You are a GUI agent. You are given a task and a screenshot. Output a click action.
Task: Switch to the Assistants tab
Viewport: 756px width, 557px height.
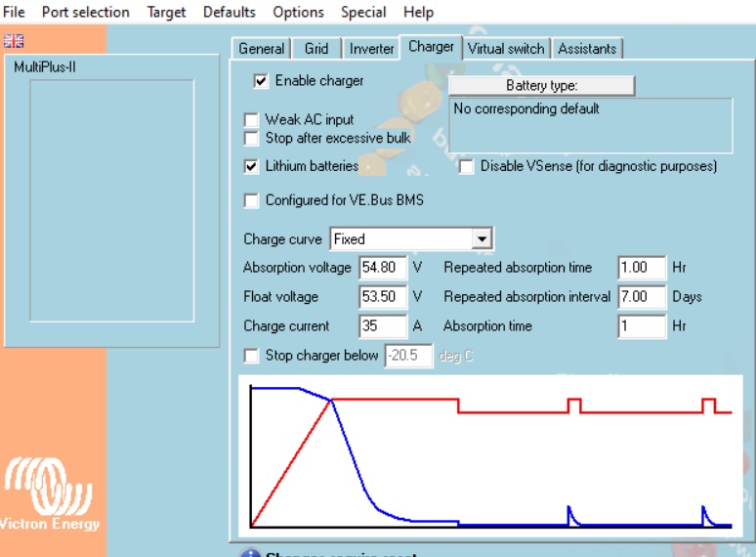pyautogui.click(x=587, y=49)
